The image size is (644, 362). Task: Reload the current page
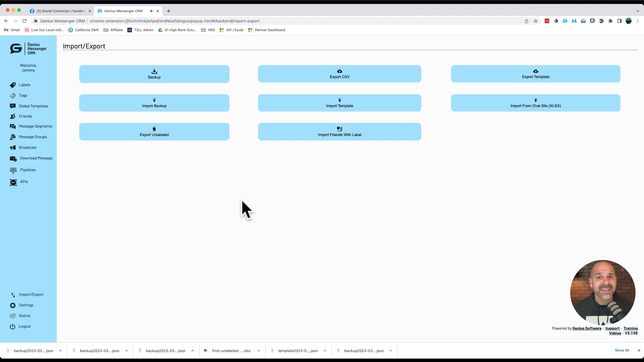[x=24, y=21]
